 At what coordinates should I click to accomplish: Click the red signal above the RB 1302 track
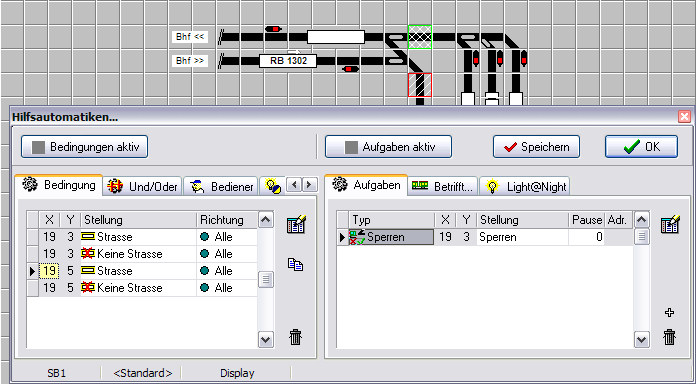click(x=273, y=29)
